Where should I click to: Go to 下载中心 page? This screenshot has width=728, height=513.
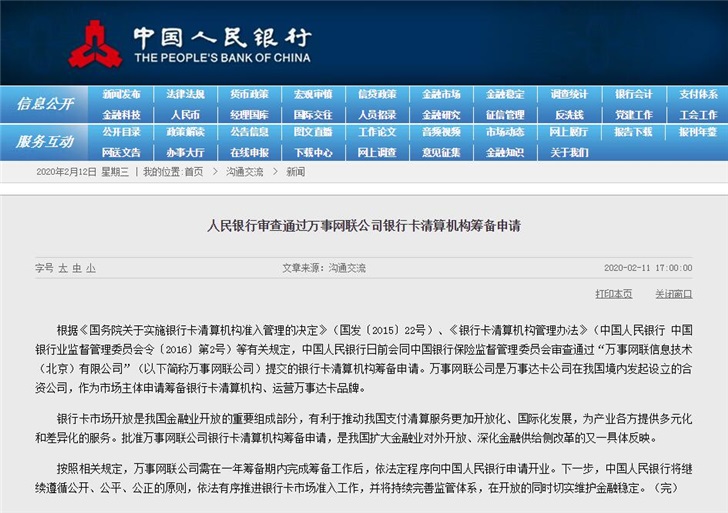(x=313, y=152)
